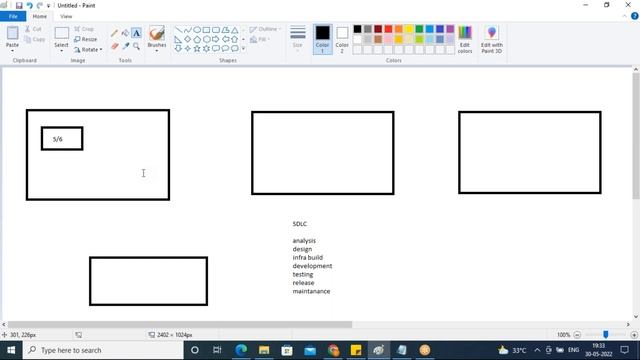Image resolution: width=640 pixels, height=360 pixels.
Task: Choose the green color swatch
Action: (419, 29)
